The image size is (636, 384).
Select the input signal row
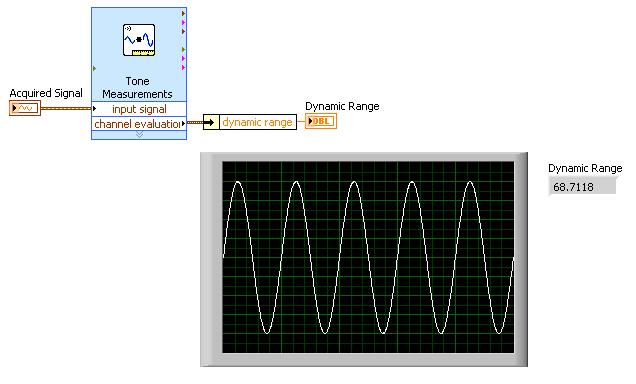click(x=139, y=109)
